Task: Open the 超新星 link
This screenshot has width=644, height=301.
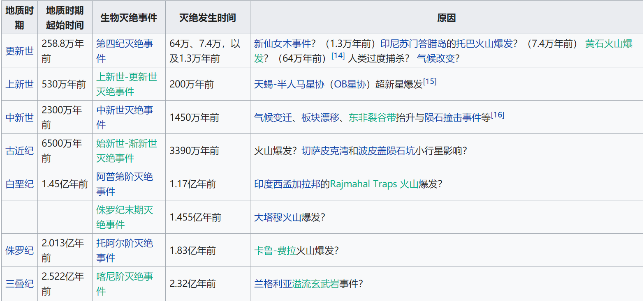Action: coord(389,85)
